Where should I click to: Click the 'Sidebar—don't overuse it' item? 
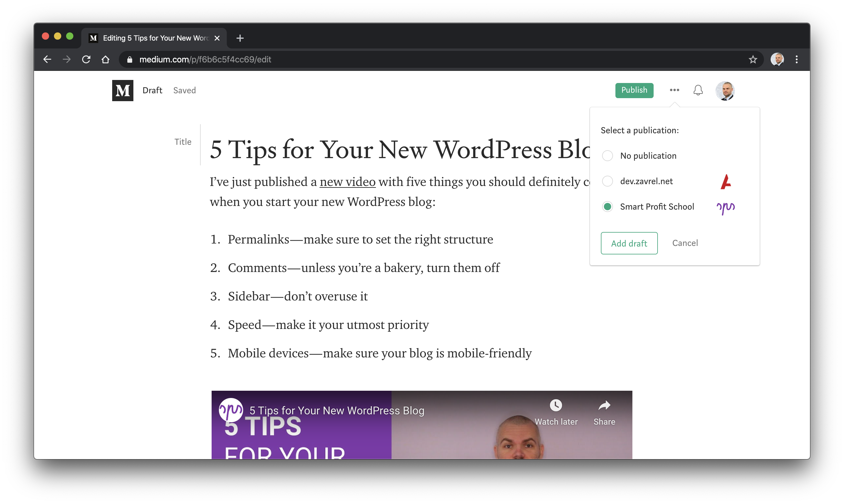[297, 296]
